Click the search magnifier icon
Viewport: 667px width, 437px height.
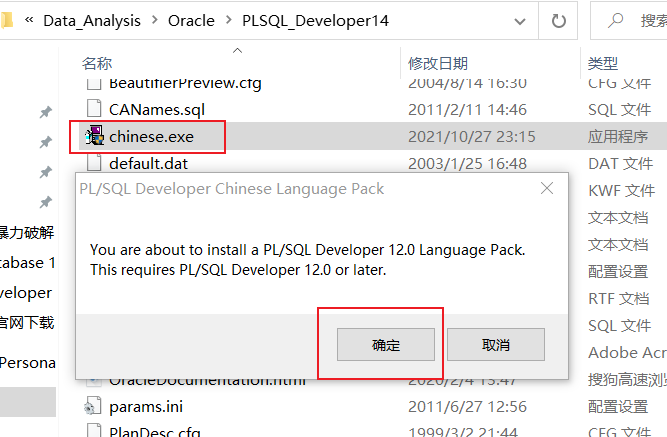[616, 20]
